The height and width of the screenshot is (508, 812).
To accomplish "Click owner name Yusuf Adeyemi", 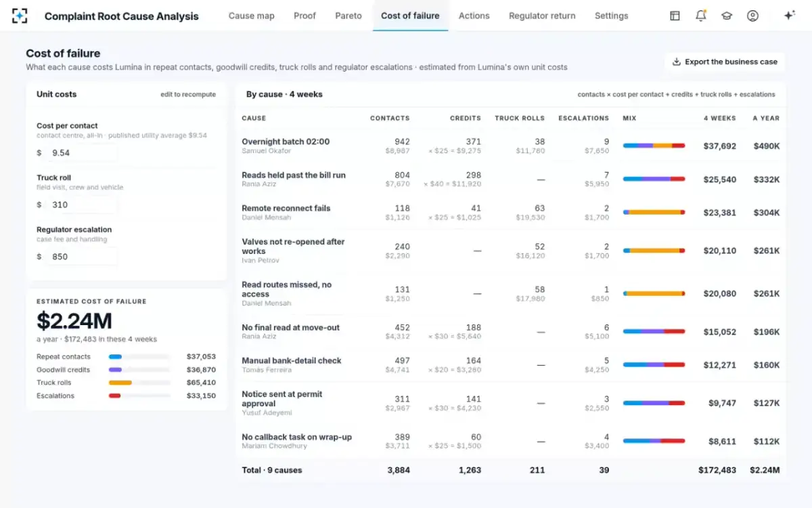I will coord(267,412).
